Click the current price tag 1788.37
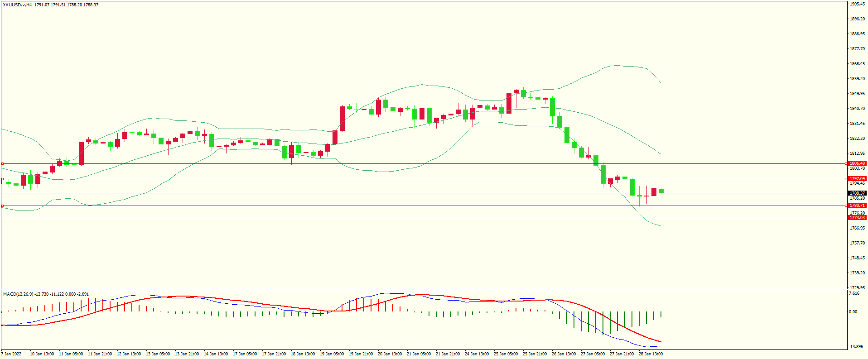 coord(857,193)
